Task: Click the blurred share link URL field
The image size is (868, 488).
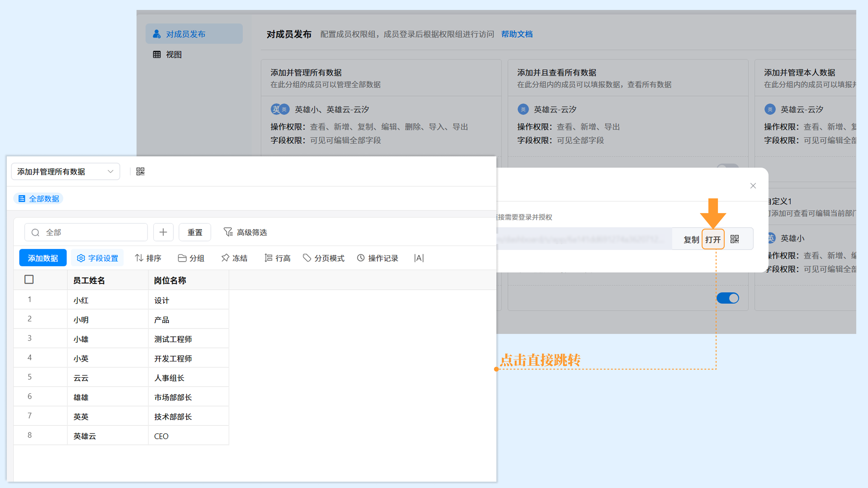Action: (x=585, y=239)
